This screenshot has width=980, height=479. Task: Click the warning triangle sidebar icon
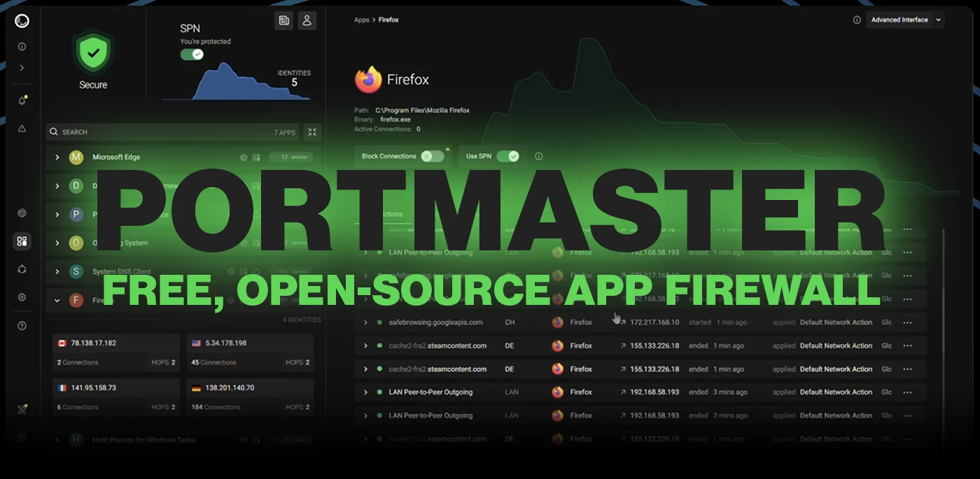click(x=22, y=129)
